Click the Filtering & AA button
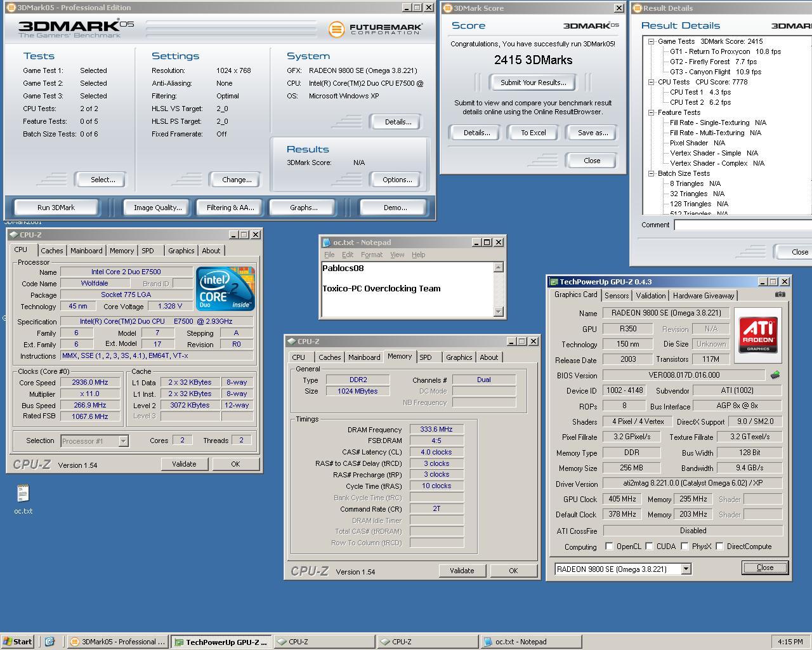 click(x=230, y=208)
